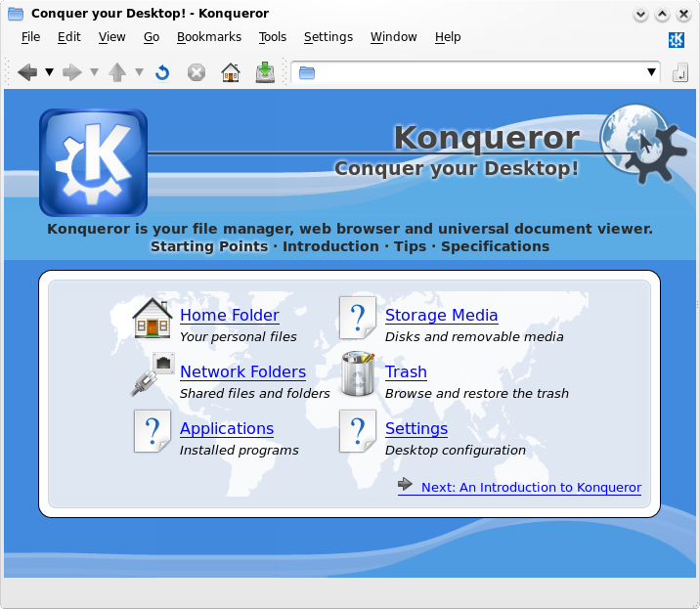The image size is (700, 609).
Task: Open the Storage Media link
Action: (442, 315)
